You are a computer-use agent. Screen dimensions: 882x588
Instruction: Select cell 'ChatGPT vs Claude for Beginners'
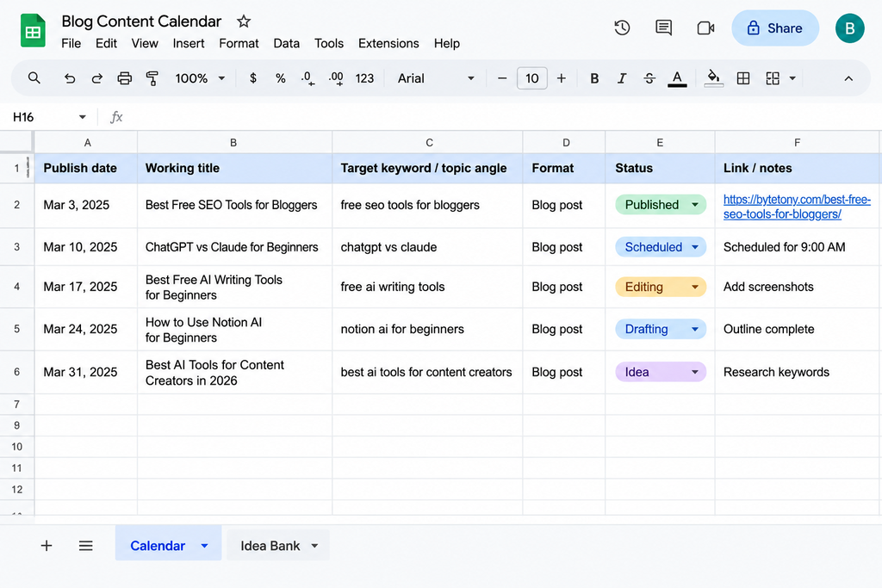[234, 247]
